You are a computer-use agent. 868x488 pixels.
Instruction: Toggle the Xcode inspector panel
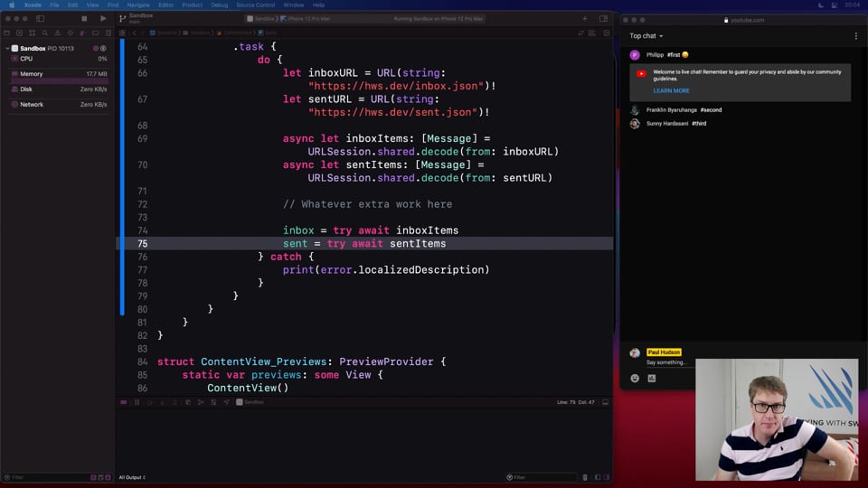[603, 18]
